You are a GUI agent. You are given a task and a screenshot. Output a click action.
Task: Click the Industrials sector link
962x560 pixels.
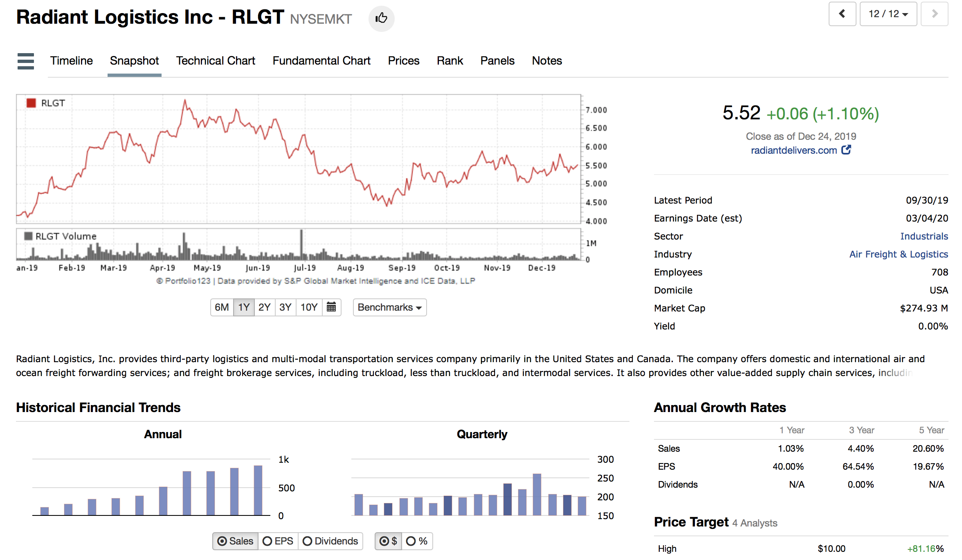point(924,236)
